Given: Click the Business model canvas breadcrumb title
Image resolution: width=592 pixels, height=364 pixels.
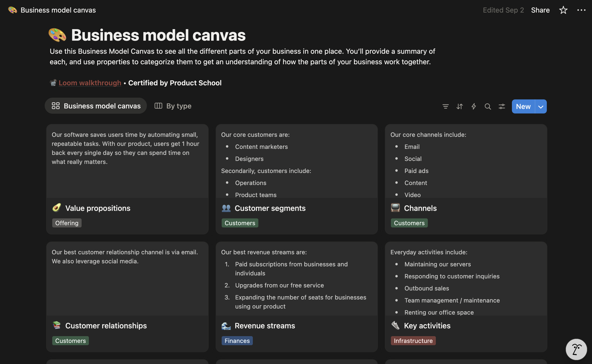Looking at the screenshot, I should pos(58,10).
